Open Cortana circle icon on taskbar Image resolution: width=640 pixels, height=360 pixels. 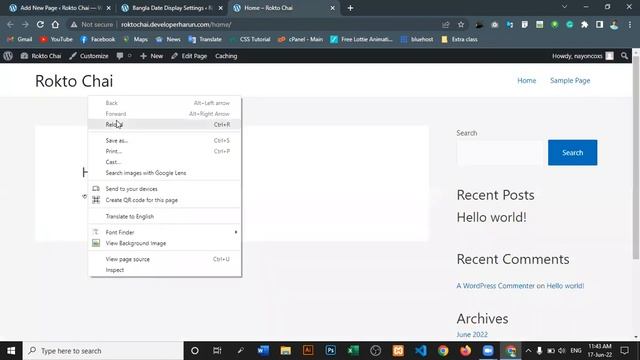coord(195,351)
